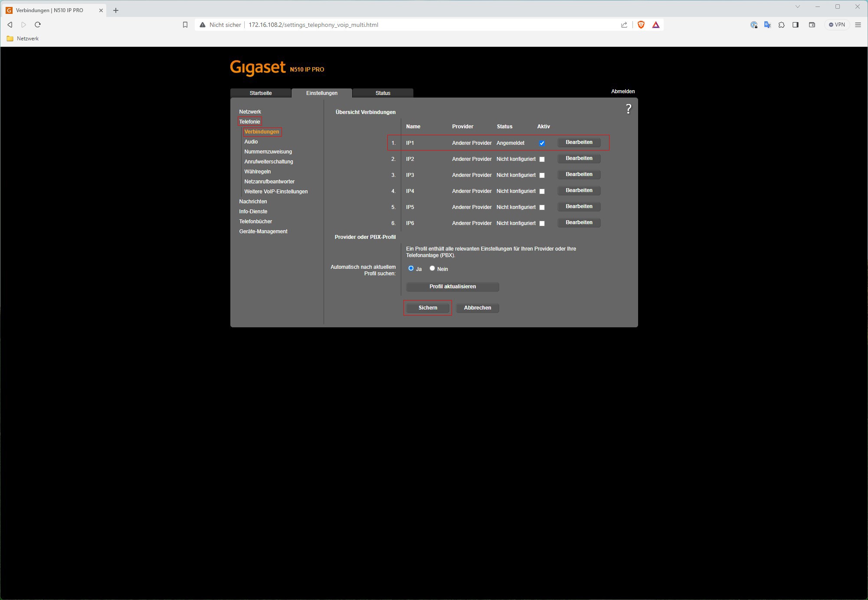This screenshot has width=868, height=600.
Task: Open Netzwerk in the sidebar menu
Action: [250, 112]
